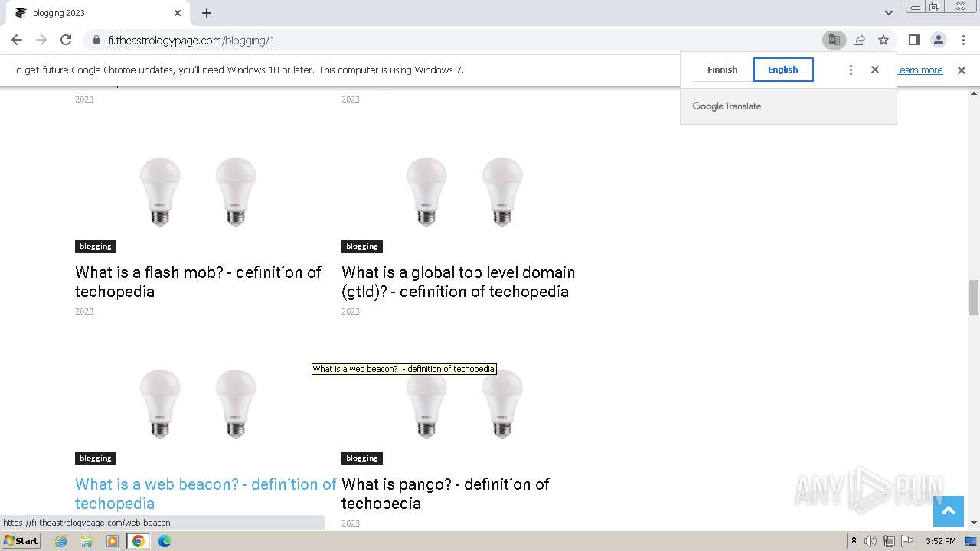Open the Learn more link
Screen dimensions: 980x551
point(920,70)
